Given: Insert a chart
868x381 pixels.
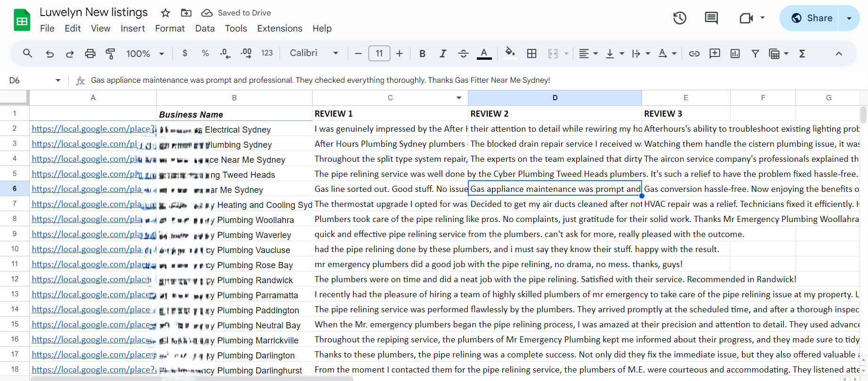Looking at the screenshot, I should click(x=735, y=54).
